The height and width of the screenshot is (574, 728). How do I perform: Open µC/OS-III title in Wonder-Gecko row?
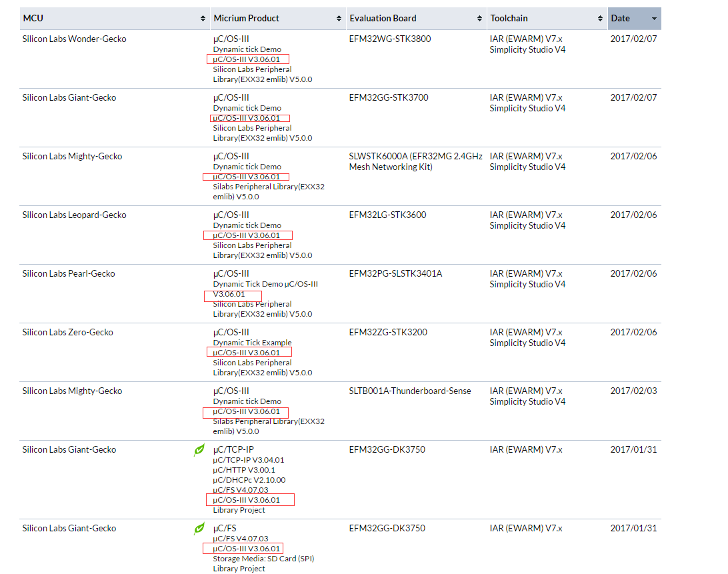click(x=231, y=39)
